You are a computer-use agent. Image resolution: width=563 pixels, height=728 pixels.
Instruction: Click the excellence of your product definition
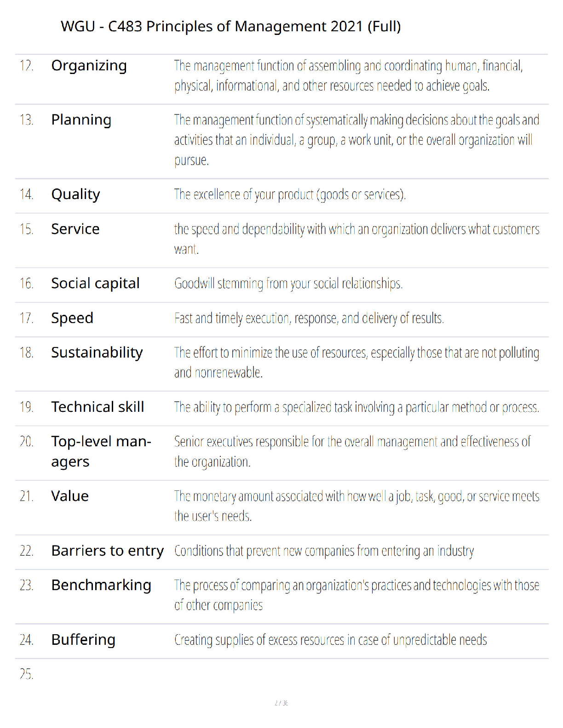[290, 195]
